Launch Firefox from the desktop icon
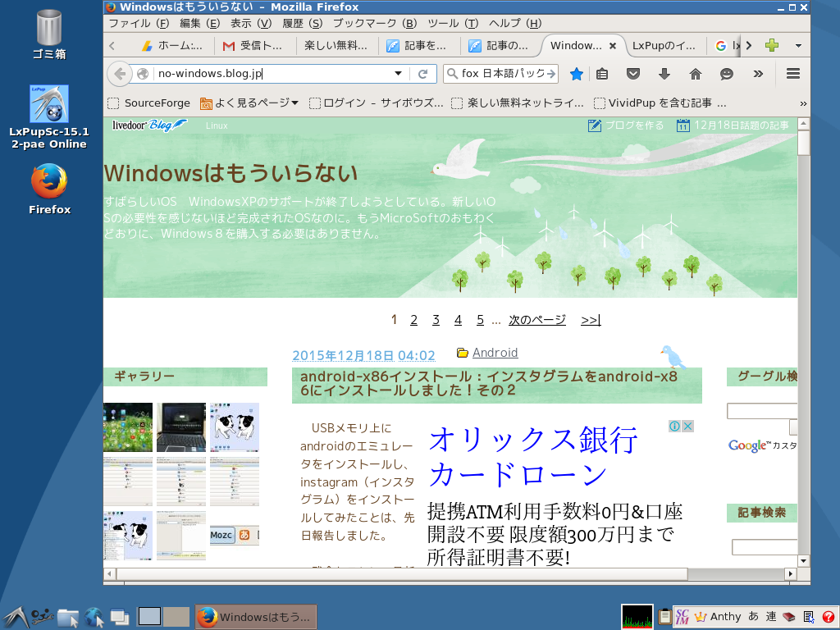This screenshot has width=840, height=630. 49,189
